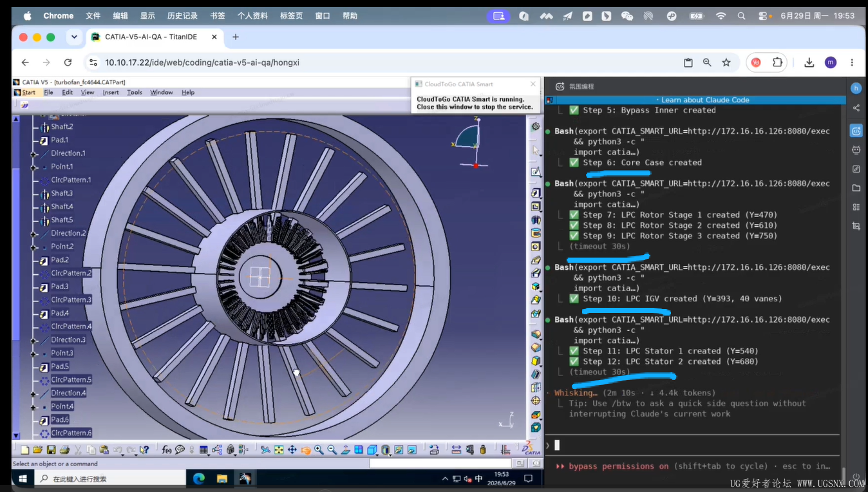The image size is (868, 492).
Task: Expand the Direction.2 tree node
Action: tap(34, 233)
